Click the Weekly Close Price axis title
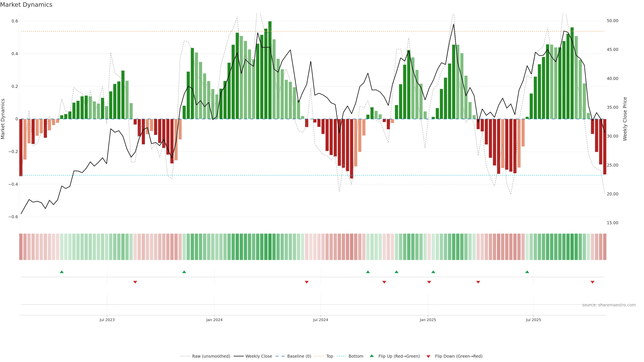Image resolution: width=644 pixels, height=362 pixels. (x=625, y=119)
